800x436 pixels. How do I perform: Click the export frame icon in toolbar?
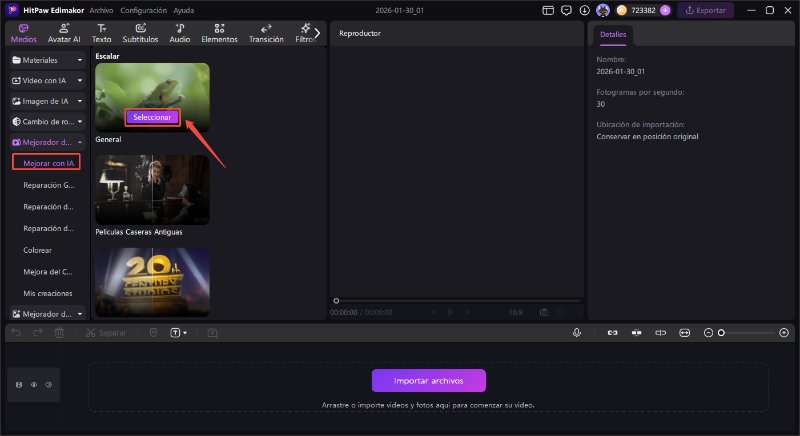point(212,333)
